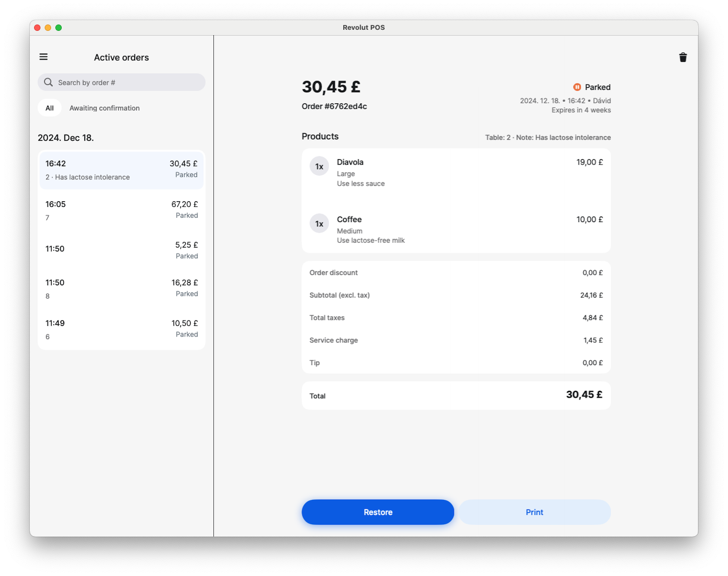This screenshot has width=728, height=576.
Task: Click the Order discount row
Action: point(456,273)
